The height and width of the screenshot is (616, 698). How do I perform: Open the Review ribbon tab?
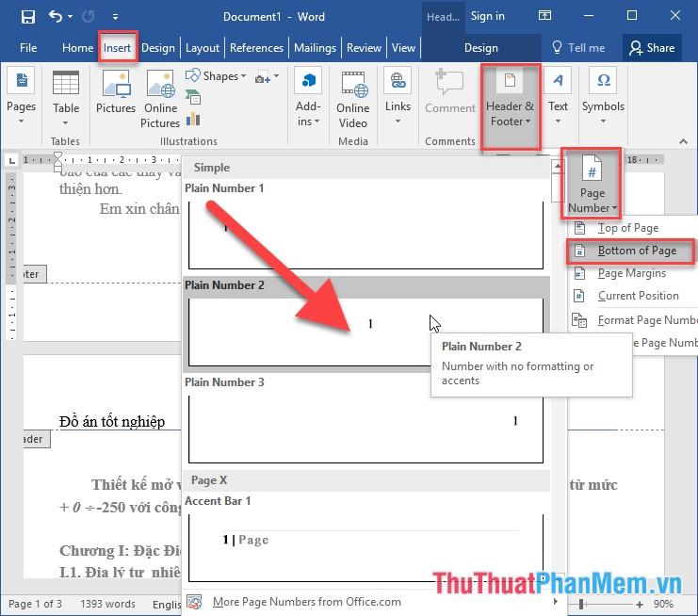click(x=364, y=48)
